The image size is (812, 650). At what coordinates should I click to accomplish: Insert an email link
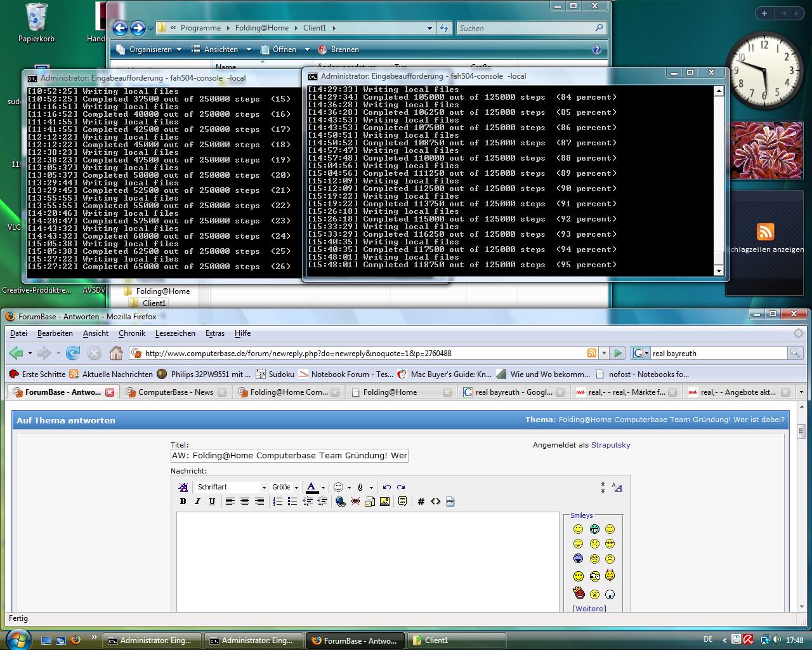(x=370, y=501)
